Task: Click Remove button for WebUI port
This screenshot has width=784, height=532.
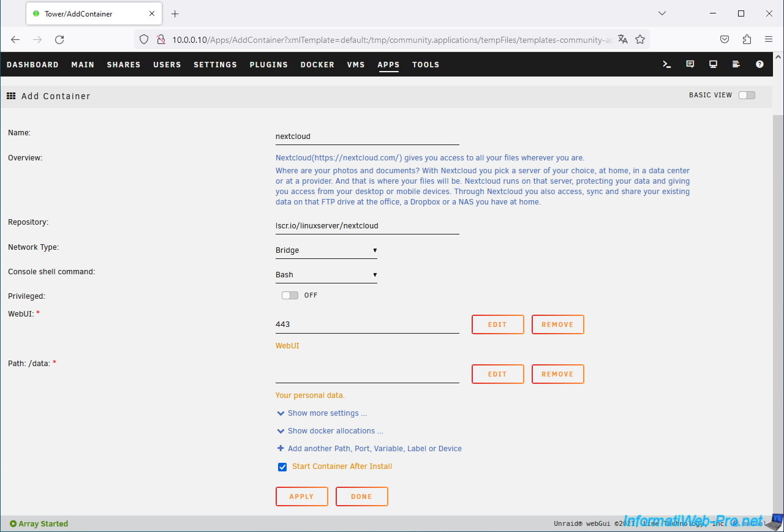Action: (x=557, y=324)
